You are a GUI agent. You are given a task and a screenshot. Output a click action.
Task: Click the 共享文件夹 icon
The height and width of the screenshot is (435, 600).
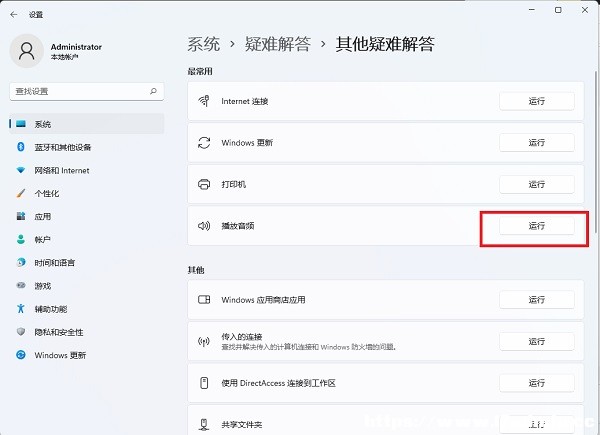[204, 424]
